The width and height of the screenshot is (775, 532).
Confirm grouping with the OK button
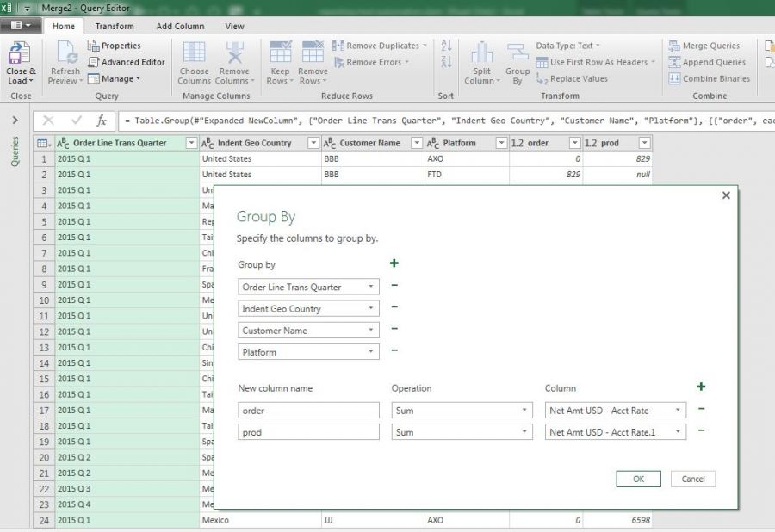(638, 479)
